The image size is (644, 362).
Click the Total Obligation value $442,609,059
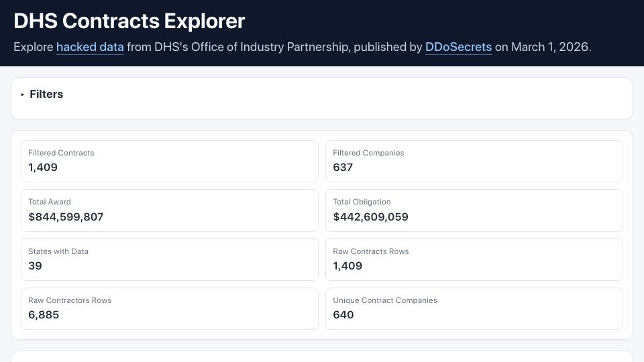[370, 217]
